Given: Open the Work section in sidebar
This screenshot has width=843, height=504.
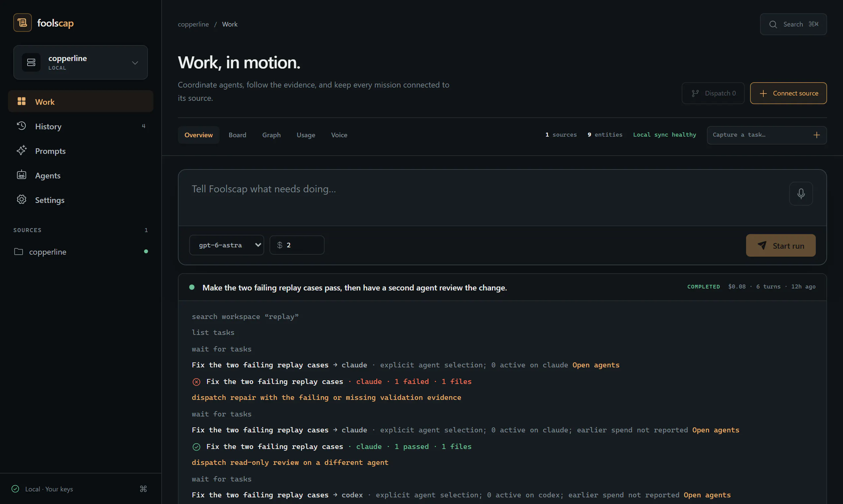Looking at the screenshot, I should click(81, 101).
